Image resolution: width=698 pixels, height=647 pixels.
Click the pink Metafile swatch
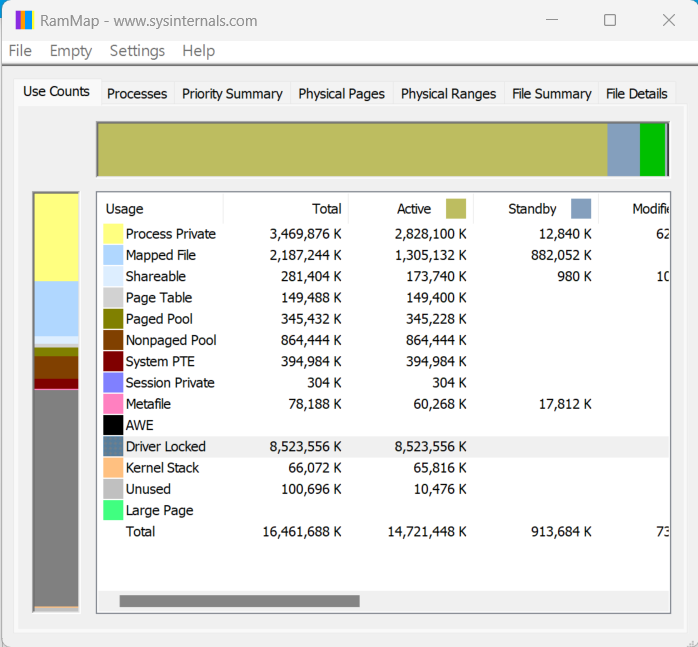coord(113,404)
